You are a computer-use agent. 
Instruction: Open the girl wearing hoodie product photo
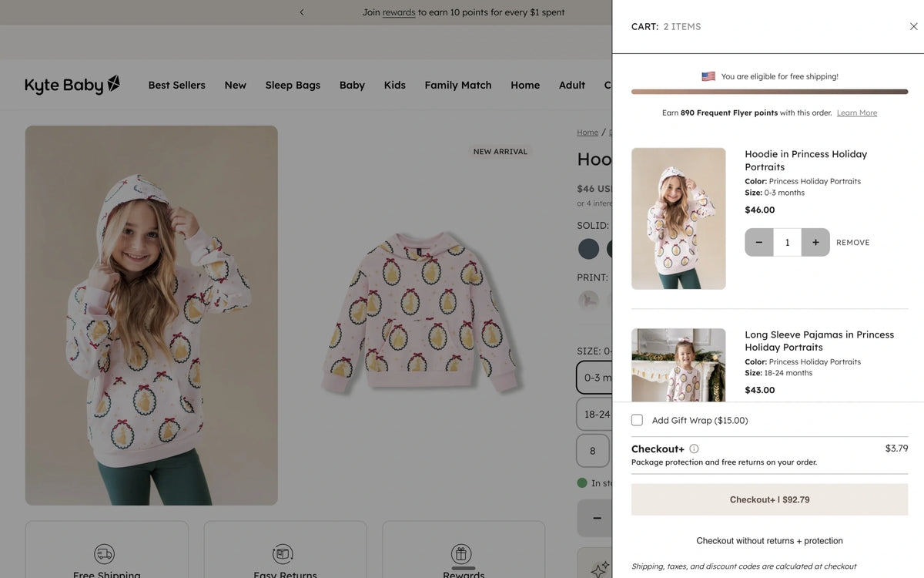(152, 315)
